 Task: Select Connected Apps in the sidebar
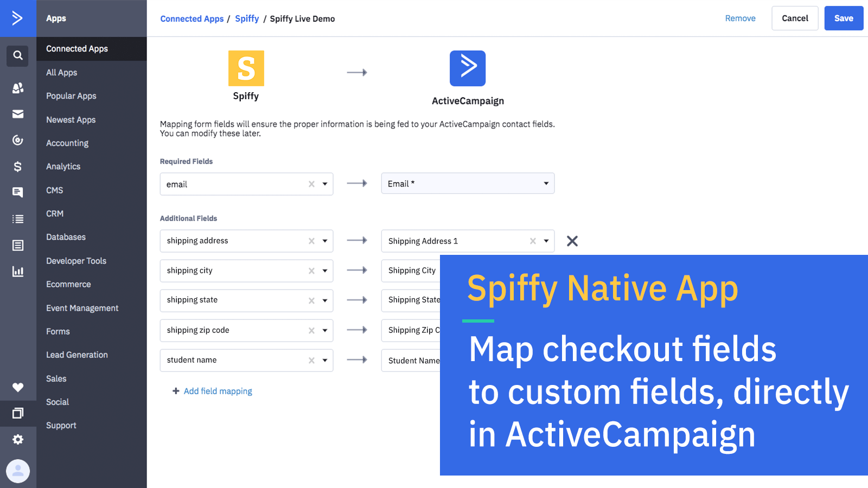pos(92,49)
